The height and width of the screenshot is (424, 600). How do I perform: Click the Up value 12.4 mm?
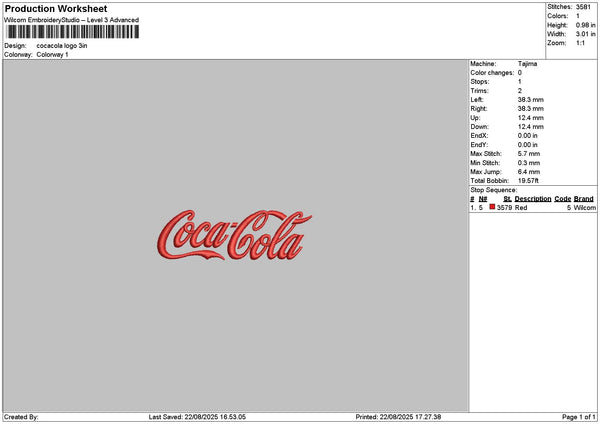tap(531, 118)
